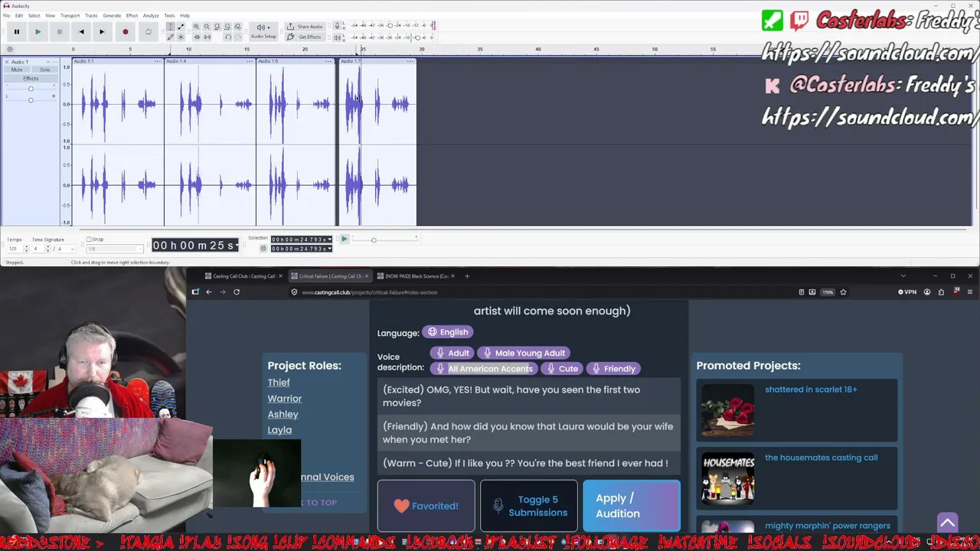Pause playback in Audacity
This screenshot has width=980, height=551.
[x=16, y=31]
